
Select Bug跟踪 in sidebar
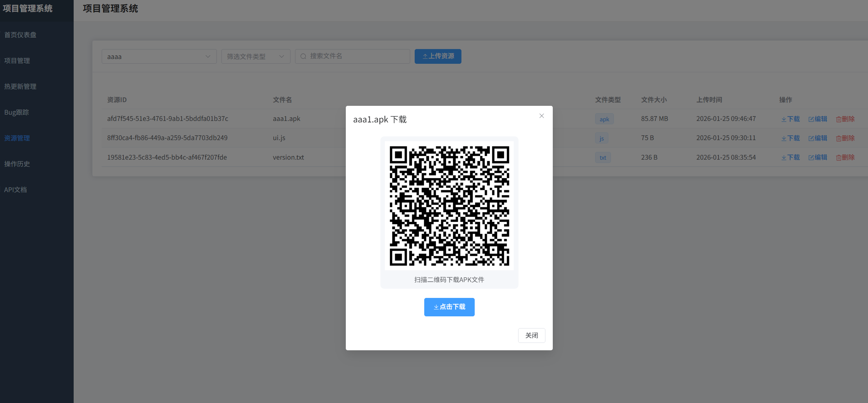point(17,112)
